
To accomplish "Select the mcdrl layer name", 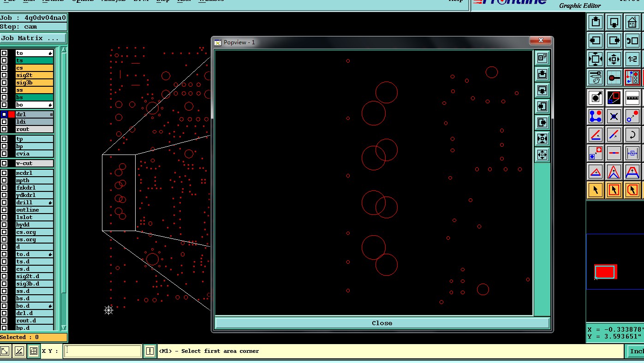I will click(35, 173).
